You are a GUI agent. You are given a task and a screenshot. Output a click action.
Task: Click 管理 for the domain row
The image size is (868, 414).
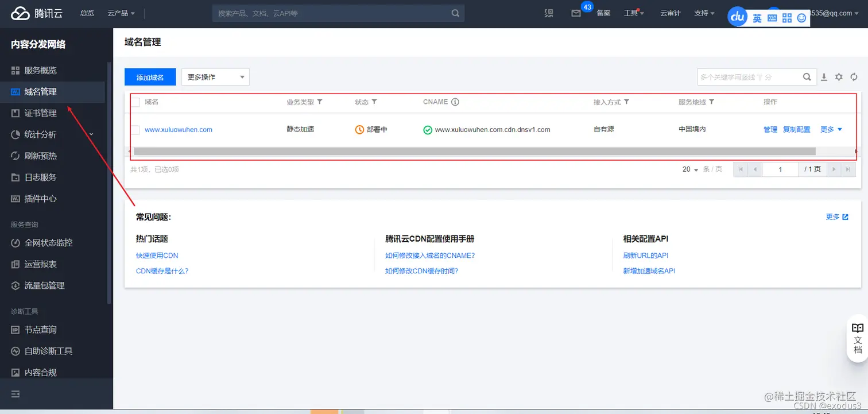pos(770,130)
